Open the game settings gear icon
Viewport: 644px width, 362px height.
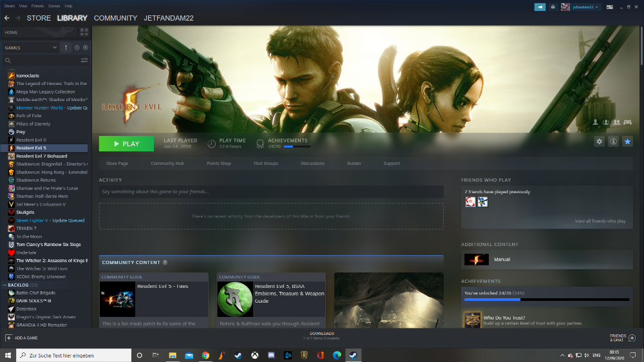tap(600, 142)
